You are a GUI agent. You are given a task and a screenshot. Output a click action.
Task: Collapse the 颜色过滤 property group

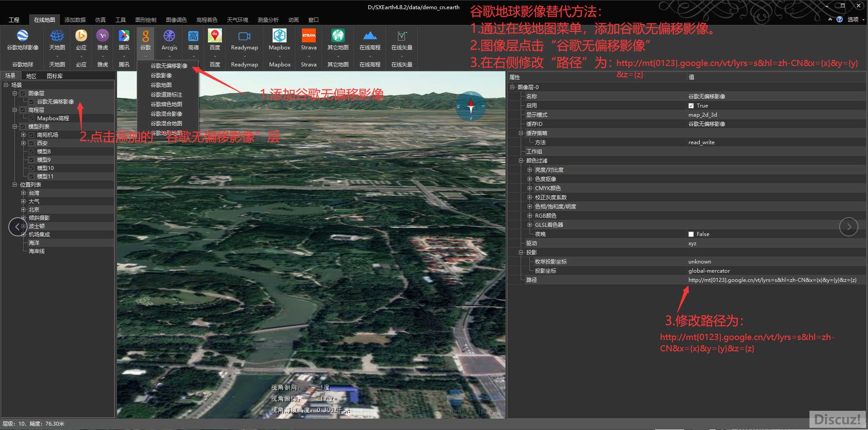coord(521,161)
